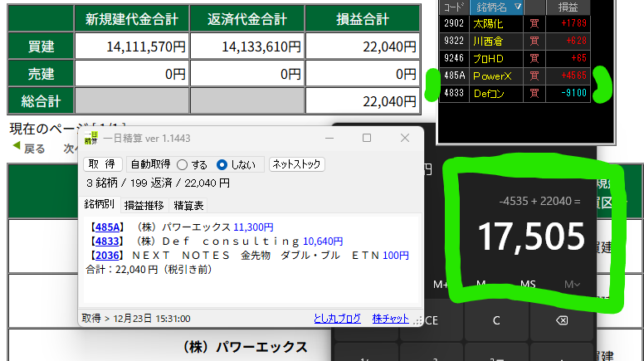The width and height of the screenshot is (644, 361).
Task: Click the 取得 button
Action: coord(101,164)
